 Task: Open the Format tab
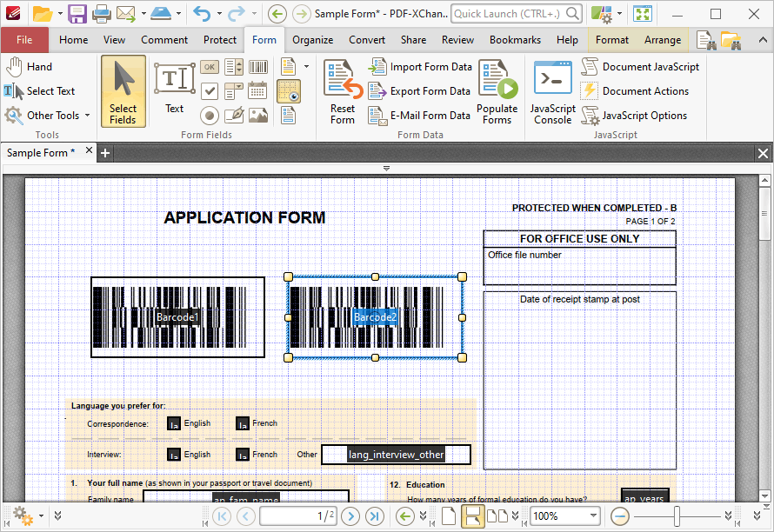coord(612,40)
